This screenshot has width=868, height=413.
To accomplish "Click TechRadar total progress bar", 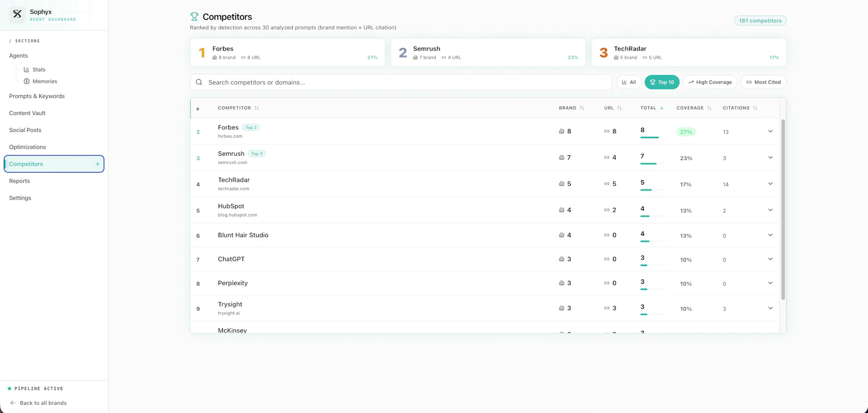I will click(653, 190).
